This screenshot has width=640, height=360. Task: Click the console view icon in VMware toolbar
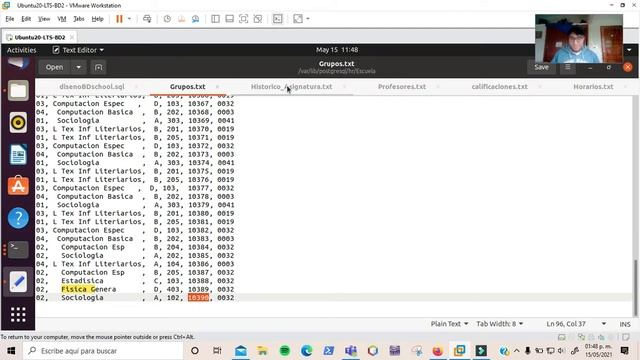tap(278, 19)
